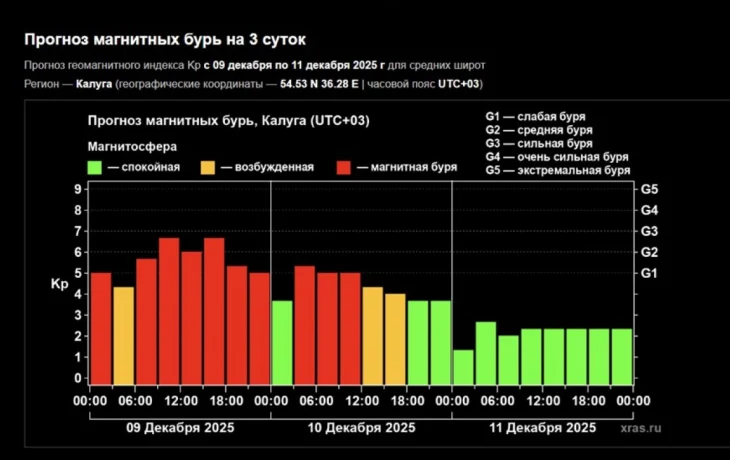The image size is (730, 460).
Task: Select the '10 Декабря 2025' date label
Action: coord(361,427)
